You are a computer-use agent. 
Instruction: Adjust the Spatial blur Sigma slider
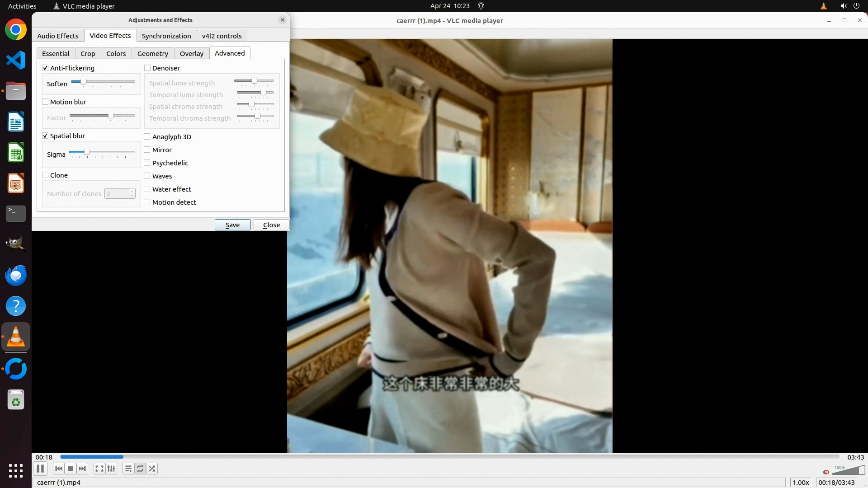(87, 152)
